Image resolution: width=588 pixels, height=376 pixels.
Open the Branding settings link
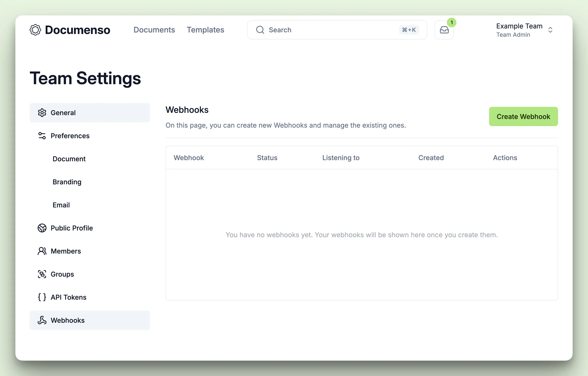pyautogui.click(x=67, y=182)
